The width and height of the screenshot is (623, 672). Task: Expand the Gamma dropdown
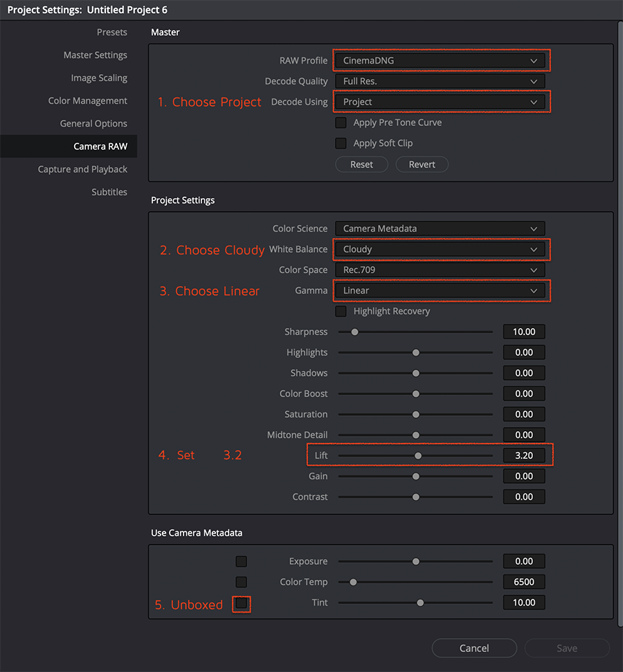pyautogui.click(x=440, y=291)
